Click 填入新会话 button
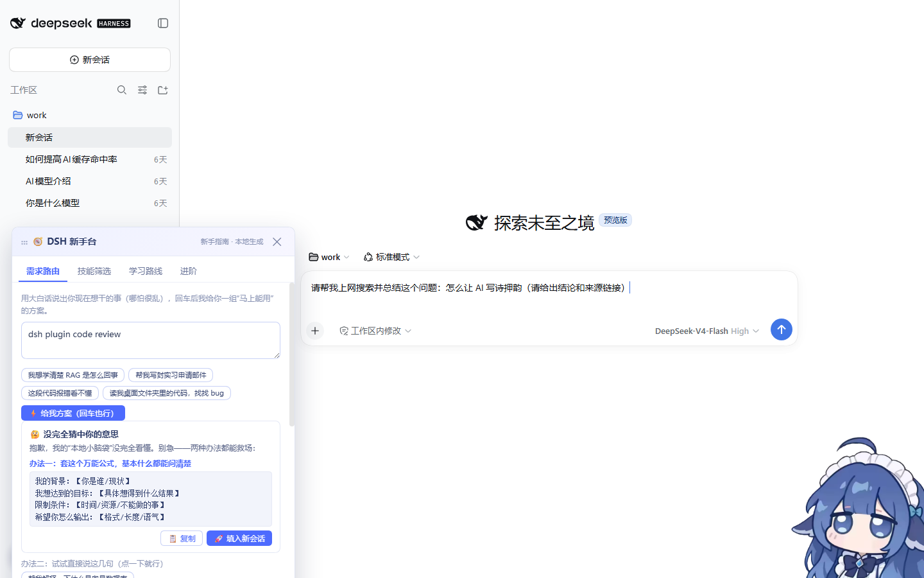Screen dimensions: 924x578 click(x=239, y=538)
